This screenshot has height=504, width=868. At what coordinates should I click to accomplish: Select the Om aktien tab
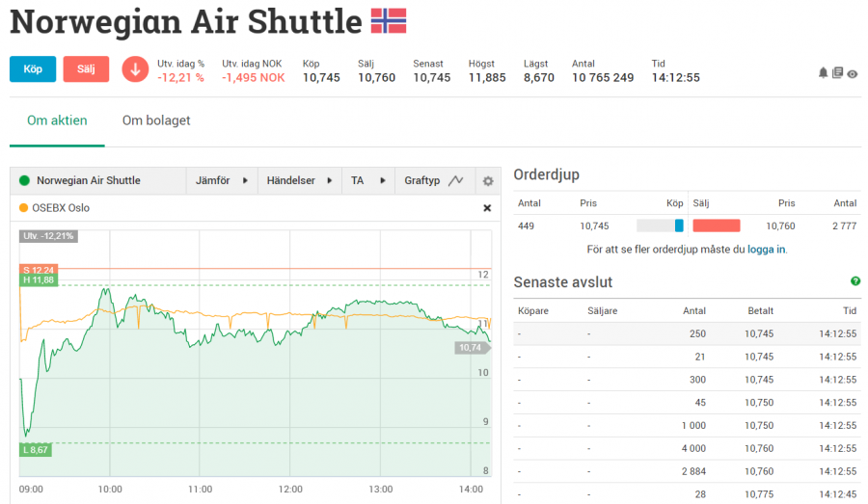(x=57, y=120)
